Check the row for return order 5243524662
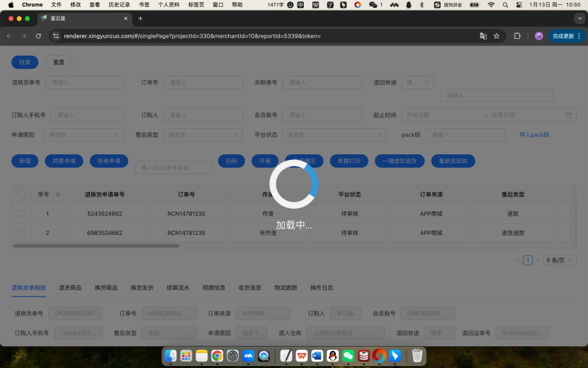The image size is (588, 368). pos(21,213)
